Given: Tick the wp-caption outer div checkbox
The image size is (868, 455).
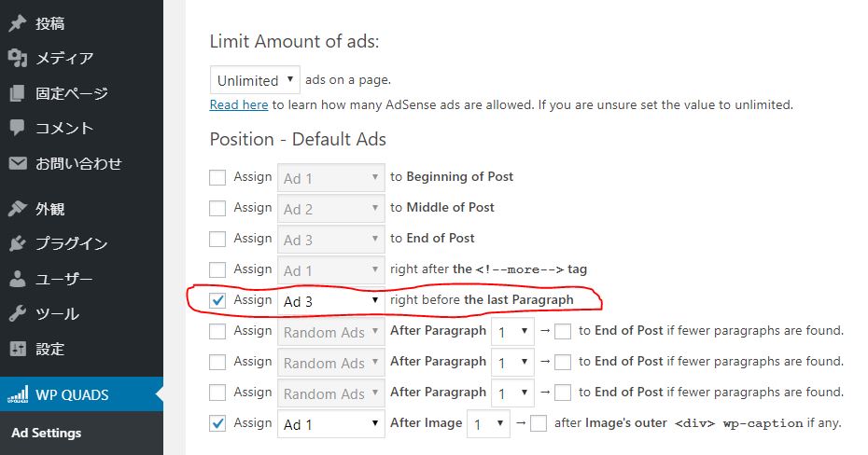Looking at the screenshot, I should point(539,423).
